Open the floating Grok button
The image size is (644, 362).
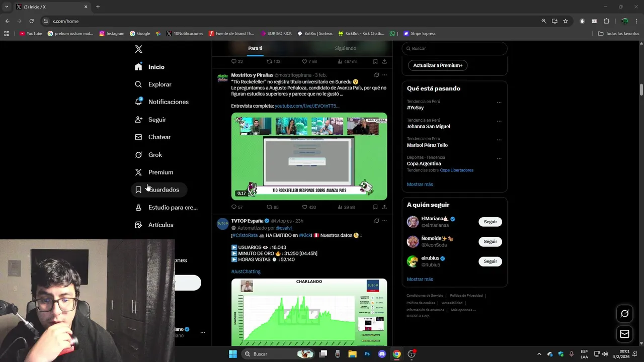pos(624,314)
